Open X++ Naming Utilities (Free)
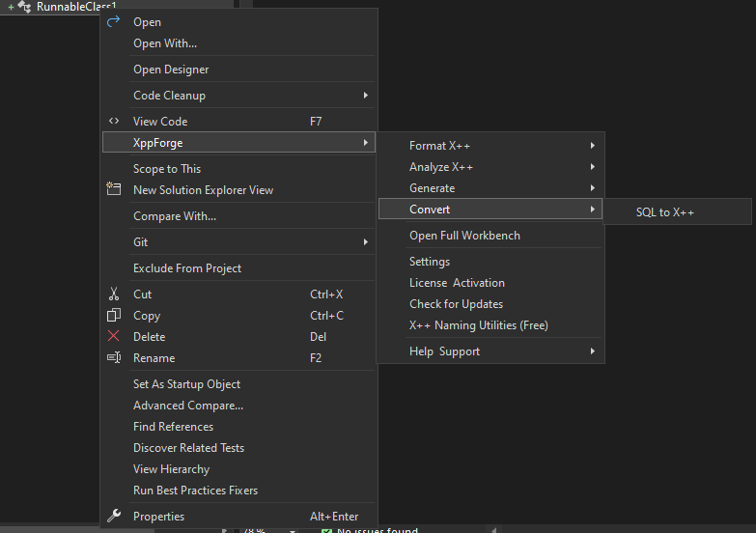Image resolution: width=756 pixels, height=533 pixels. click(x=490, y=325)
